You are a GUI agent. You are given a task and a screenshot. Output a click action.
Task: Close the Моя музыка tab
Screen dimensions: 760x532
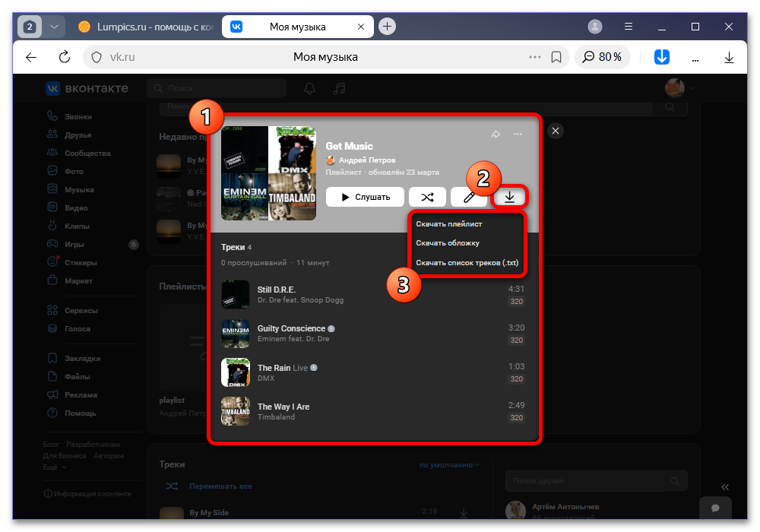[360, 27]
